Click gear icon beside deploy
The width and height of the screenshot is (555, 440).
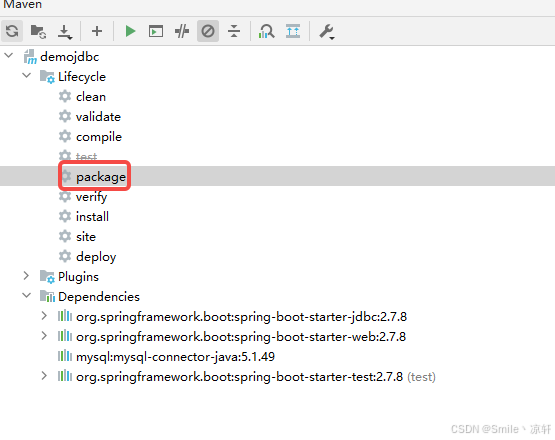point(65,256)
